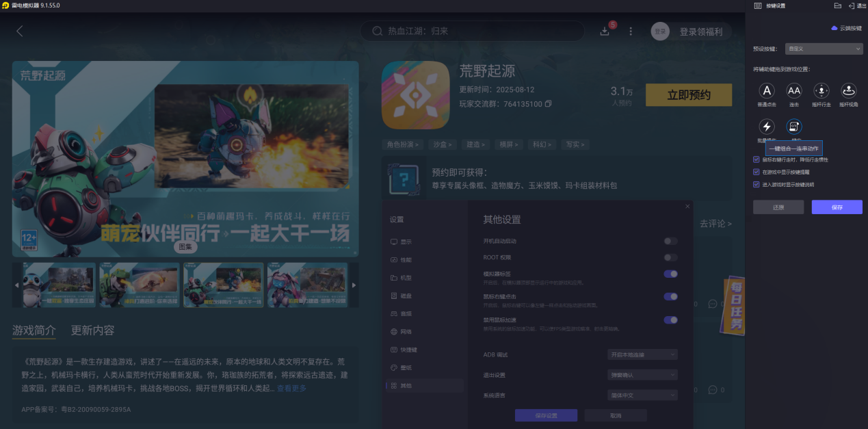Close the 设置 dialog with X

click(x=687, y=206)
